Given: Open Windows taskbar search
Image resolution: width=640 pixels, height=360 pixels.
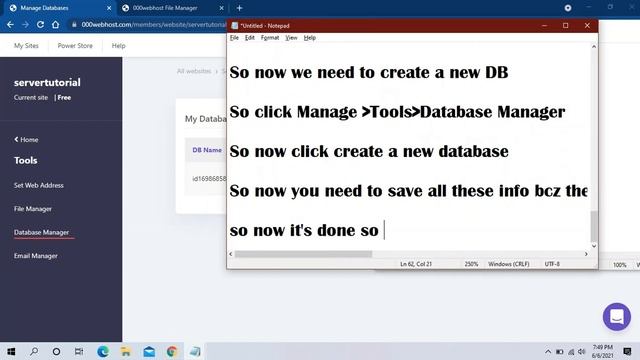Looking at the screenshot, I should pos(34,351).
